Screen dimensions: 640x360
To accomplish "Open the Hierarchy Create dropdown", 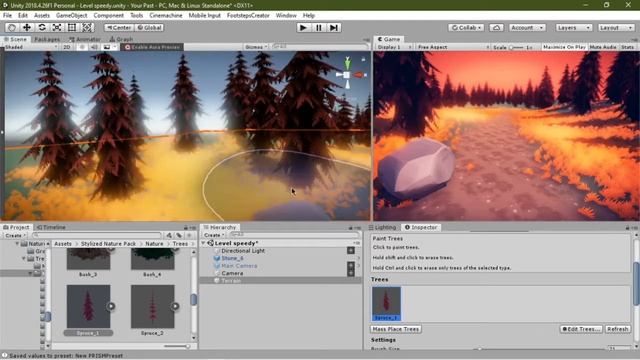I will click(x=214, y=235).
